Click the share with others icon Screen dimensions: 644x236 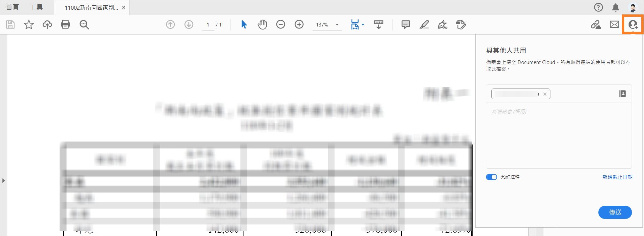coord(633,24)
